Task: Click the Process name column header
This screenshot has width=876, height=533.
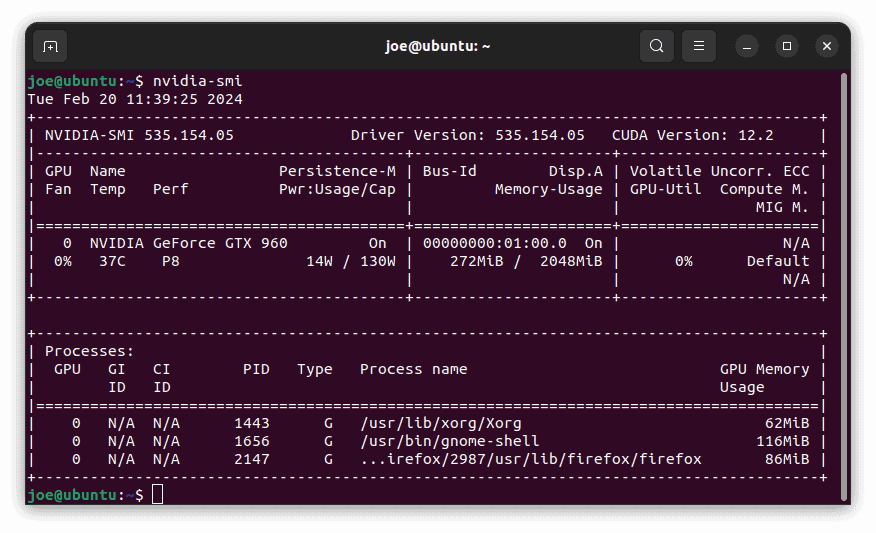Action: point(413,369)
